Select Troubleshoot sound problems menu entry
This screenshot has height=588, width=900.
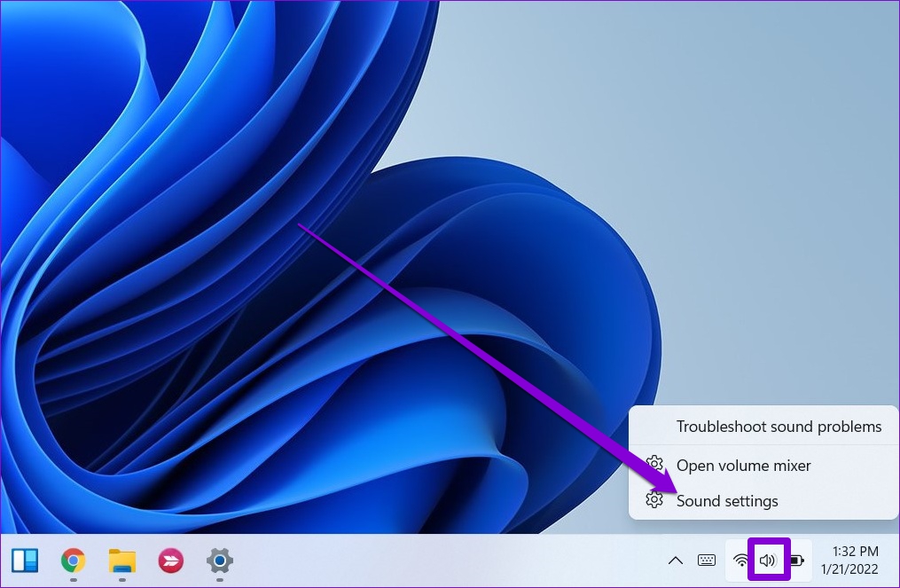point(779,427)
